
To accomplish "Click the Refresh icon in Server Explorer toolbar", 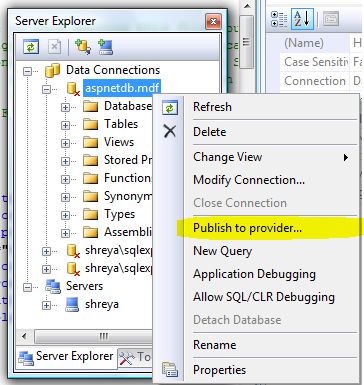I will 31,47.
